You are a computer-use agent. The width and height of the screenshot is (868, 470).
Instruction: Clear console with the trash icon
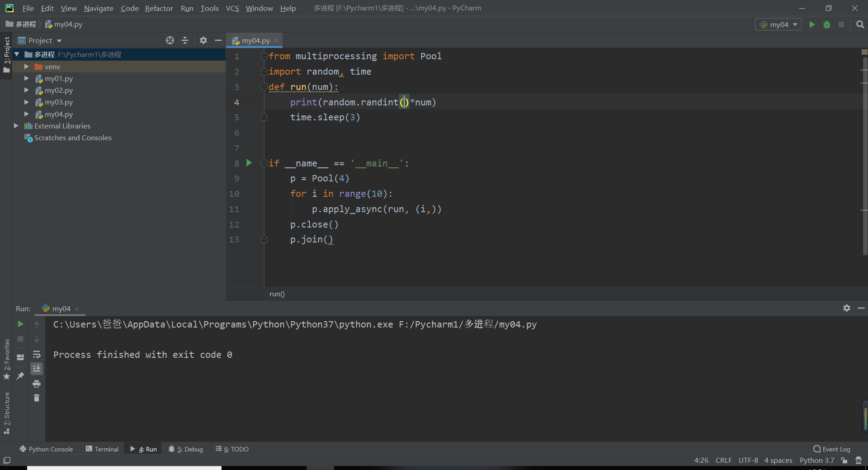tap(37, 398)
